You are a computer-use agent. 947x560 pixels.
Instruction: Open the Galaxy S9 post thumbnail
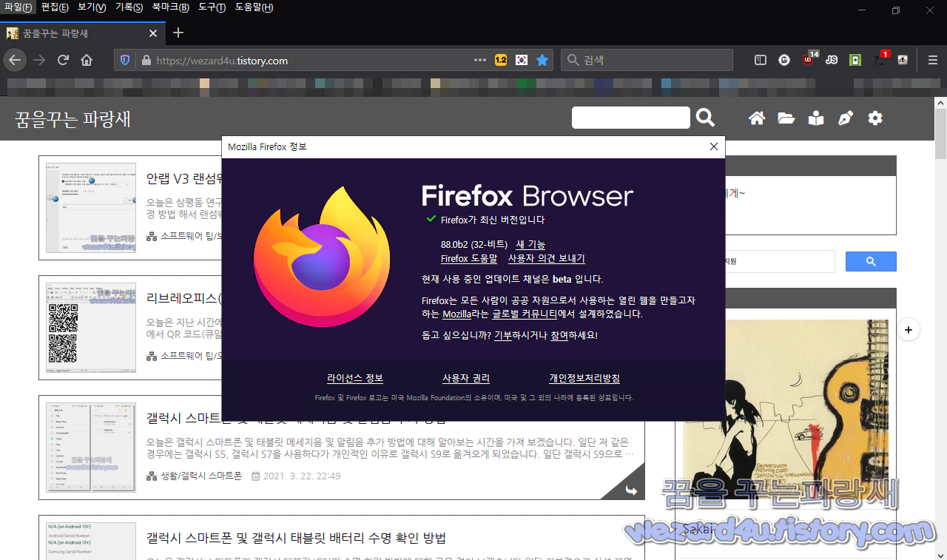(91, 448)
